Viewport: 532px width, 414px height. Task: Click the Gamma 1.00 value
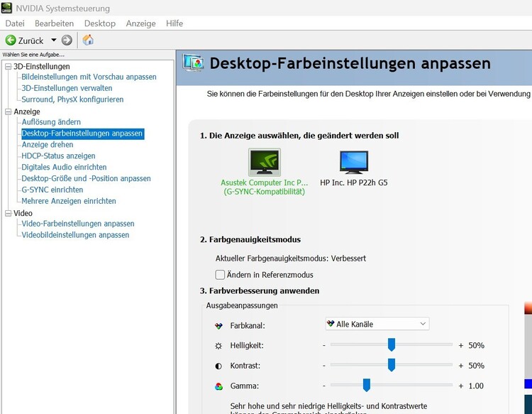[476, 386]
